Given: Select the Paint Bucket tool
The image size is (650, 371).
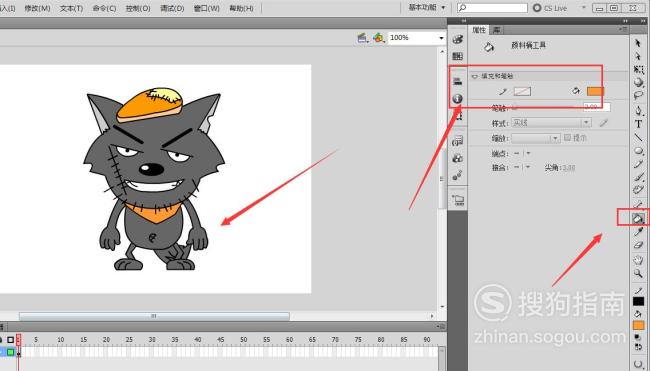Looking at the screenshot, I should point(638,218).
